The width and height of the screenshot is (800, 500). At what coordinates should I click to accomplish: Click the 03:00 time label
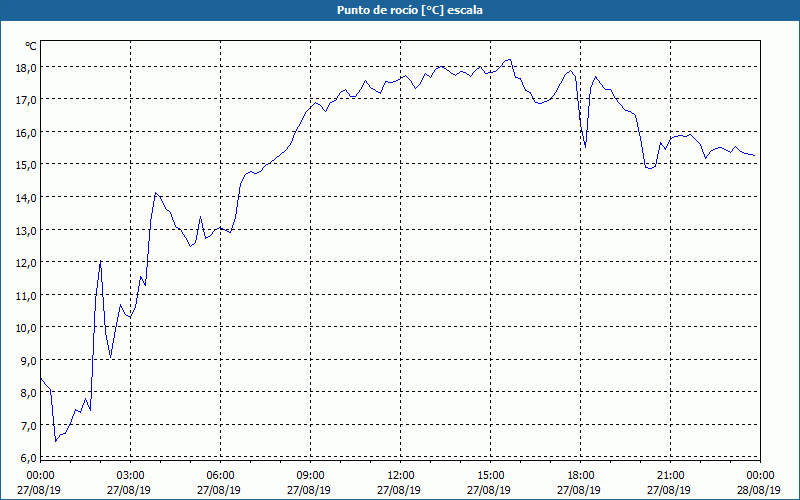pos(130,476)
